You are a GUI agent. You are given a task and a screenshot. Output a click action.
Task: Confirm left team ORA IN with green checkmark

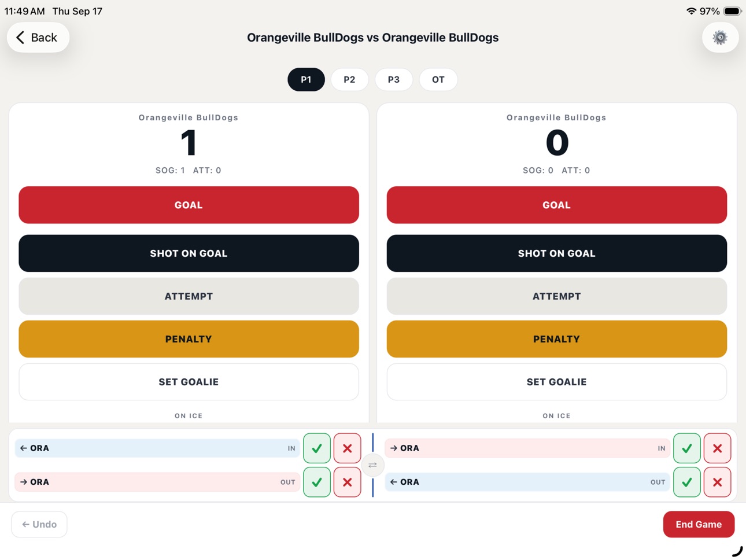317,448
